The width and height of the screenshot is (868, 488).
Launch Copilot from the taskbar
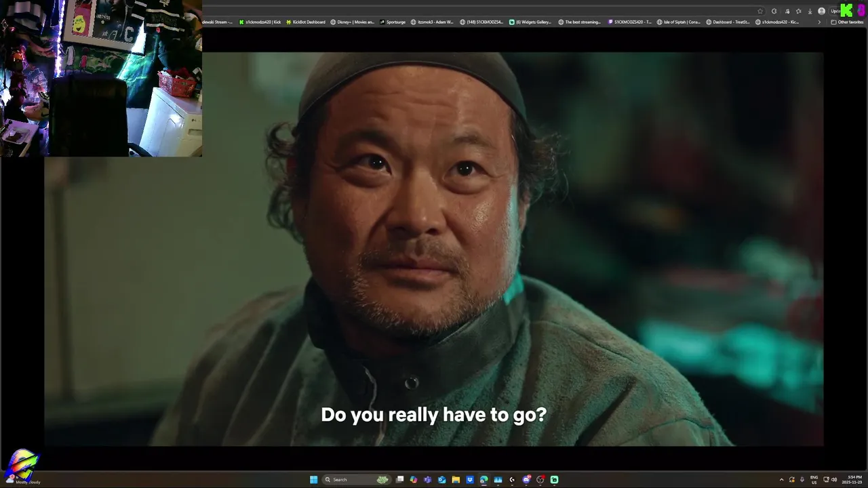(414, 480)
